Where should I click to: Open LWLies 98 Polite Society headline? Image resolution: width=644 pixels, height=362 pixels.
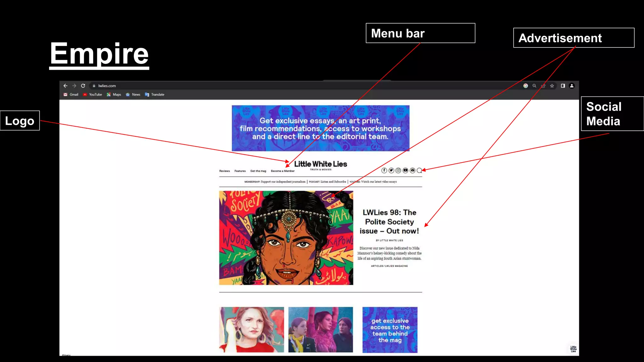coord(389,222)
